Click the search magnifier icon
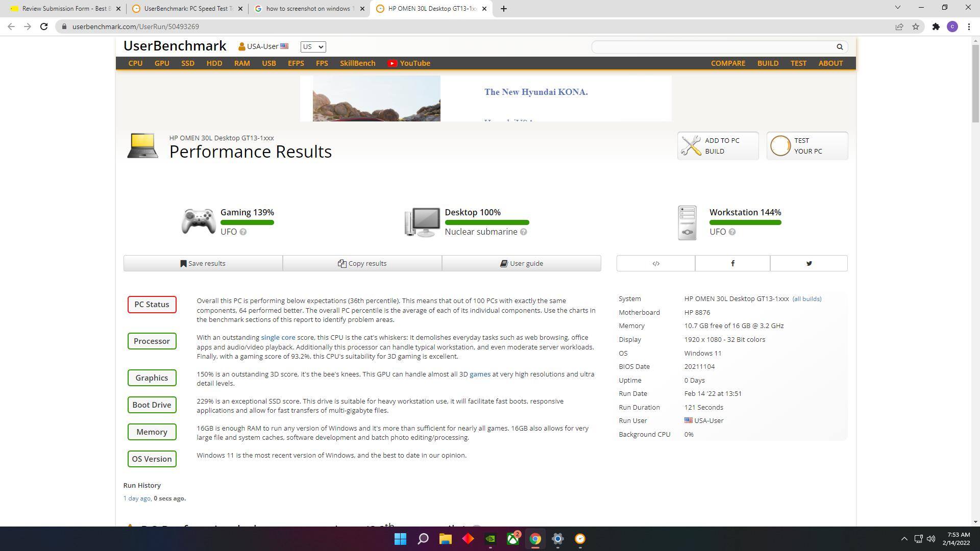The height and width of the screenshot is (551, 980). 840,47
